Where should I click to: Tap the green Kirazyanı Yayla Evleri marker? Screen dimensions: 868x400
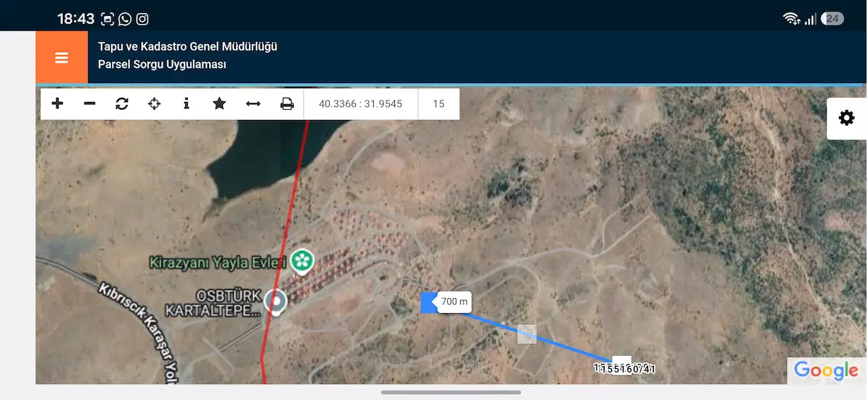[x=302, y=261]
